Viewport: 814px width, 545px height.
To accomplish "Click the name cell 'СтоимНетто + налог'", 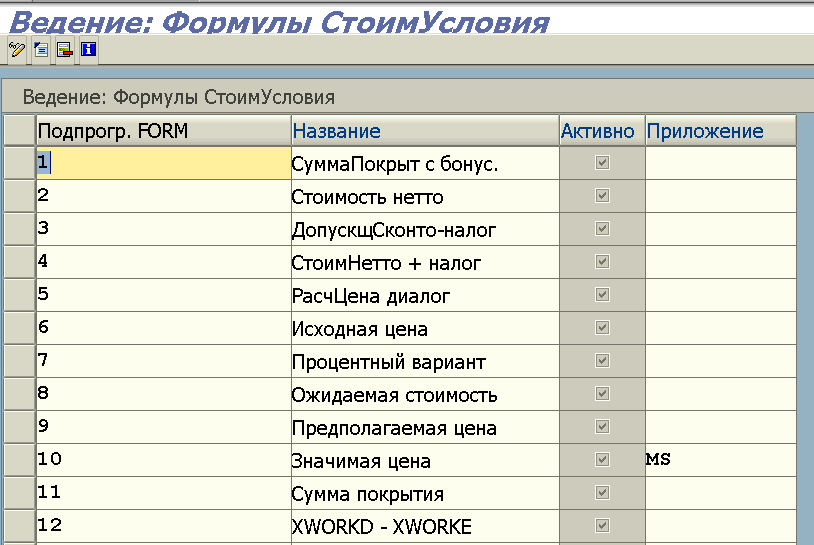I will tap(425, 262).
